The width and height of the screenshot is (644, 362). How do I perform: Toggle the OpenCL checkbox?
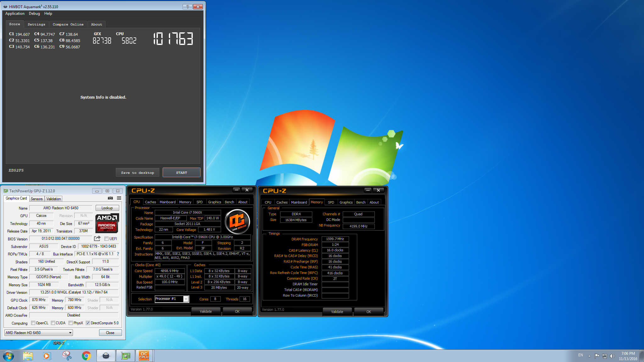point(33,323)
